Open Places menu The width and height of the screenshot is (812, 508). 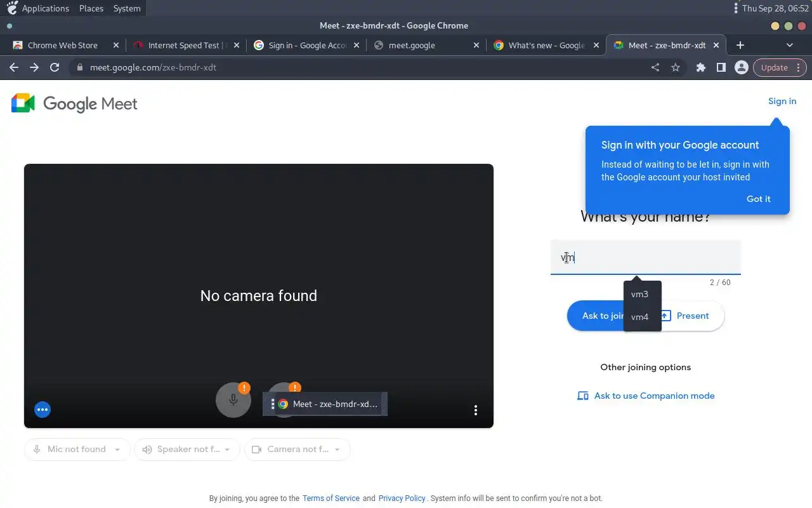coord(91,8)
